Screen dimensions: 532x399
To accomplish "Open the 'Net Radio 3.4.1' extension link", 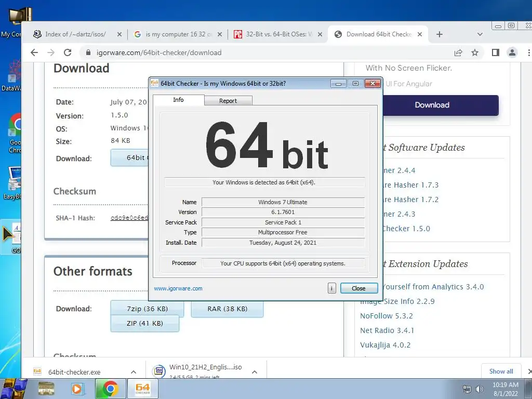I will click(387, 330).
